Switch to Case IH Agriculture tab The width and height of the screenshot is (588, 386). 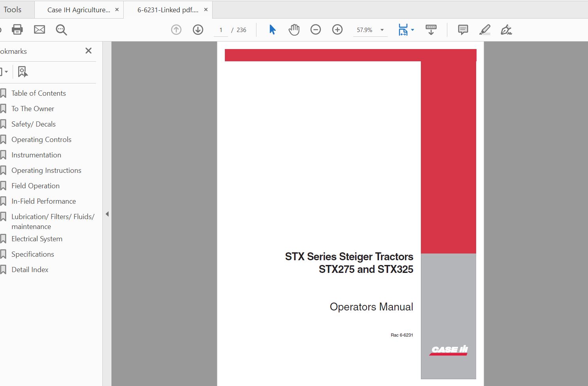coord(79,10)
